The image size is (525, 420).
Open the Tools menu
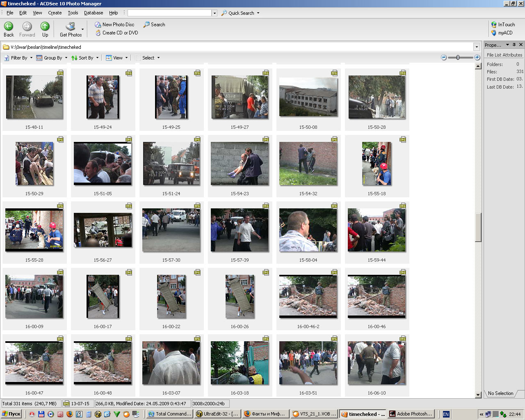(x=73, y=13)
